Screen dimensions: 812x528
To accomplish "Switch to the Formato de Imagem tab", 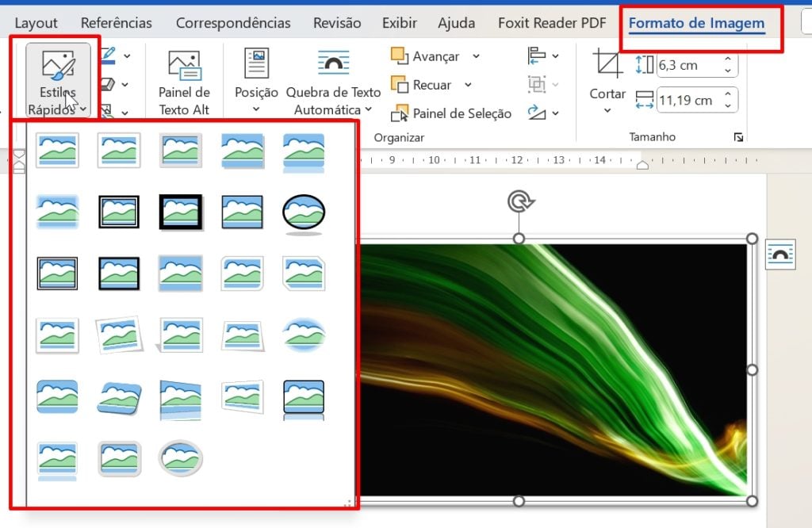I will point(695,23).
